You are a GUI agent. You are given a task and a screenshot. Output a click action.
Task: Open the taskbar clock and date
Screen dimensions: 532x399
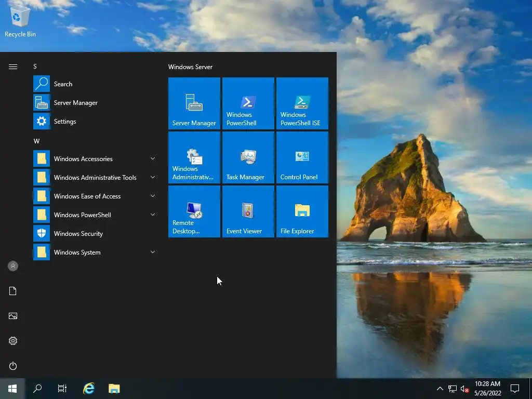tap(487, 389)
